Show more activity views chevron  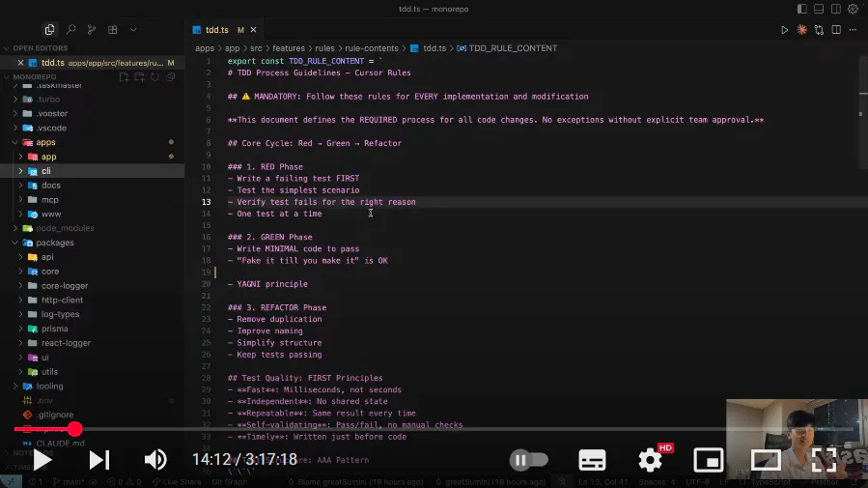point(133,30)
